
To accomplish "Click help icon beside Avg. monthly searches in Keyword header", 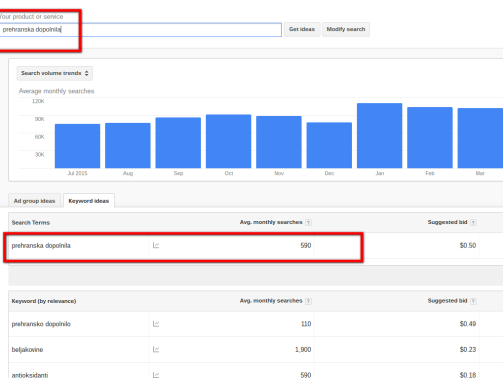I will pos(308,301).
